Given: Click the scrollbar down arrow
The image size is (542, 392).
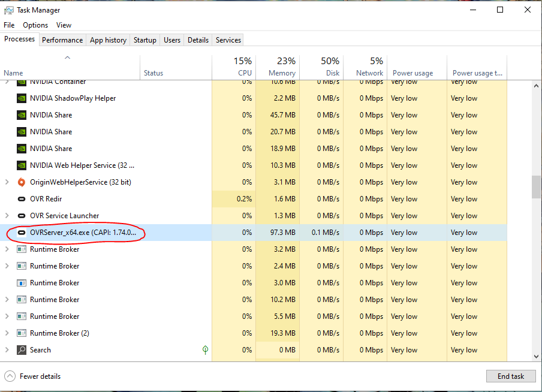Looking at the screenshot, I should click(x=536, y=357).
